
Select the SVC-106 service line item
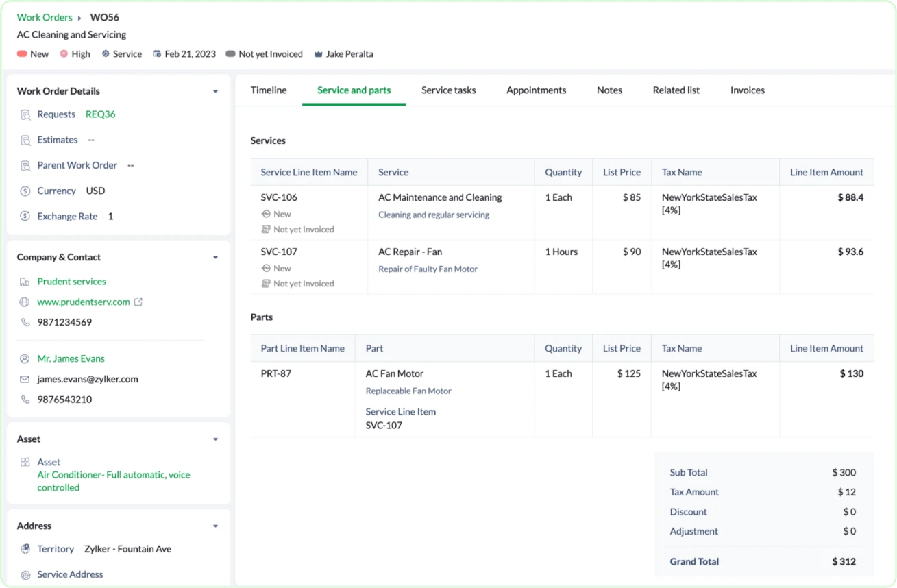279,197
